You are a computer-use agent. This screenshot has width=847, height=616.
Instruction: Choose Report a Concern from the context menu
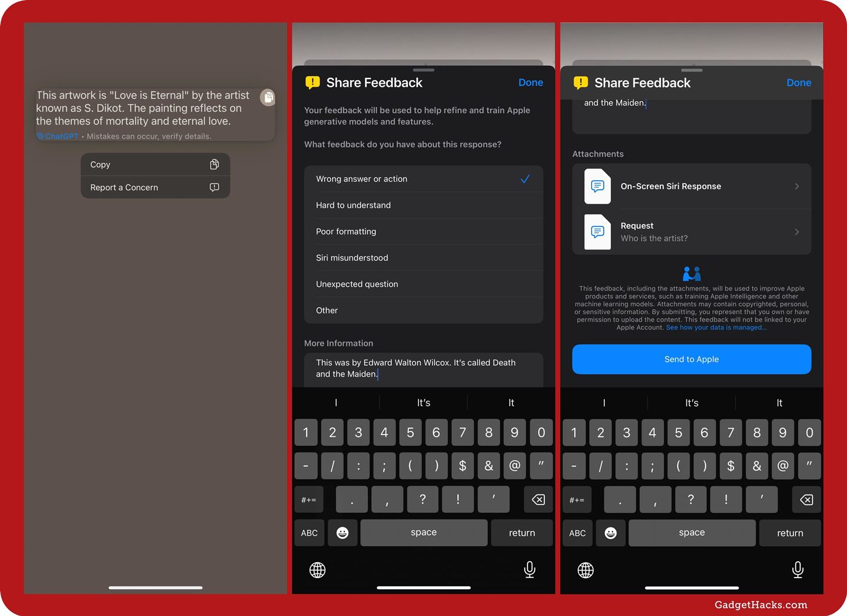tap(155, 187)
